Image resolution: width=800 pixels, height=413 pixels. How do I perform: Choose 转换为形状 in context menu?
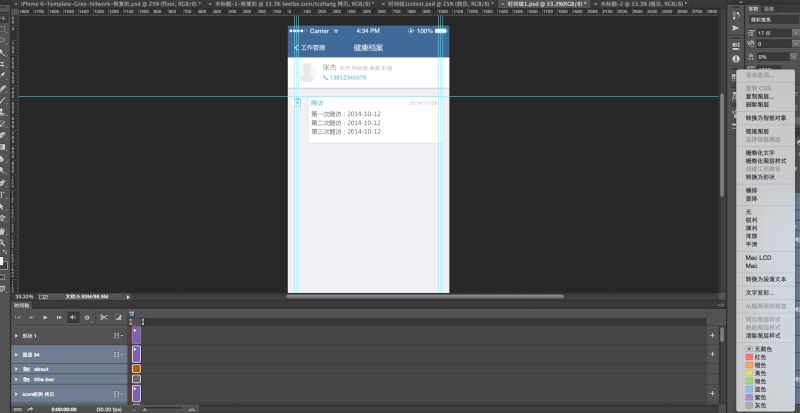[760, 177]
